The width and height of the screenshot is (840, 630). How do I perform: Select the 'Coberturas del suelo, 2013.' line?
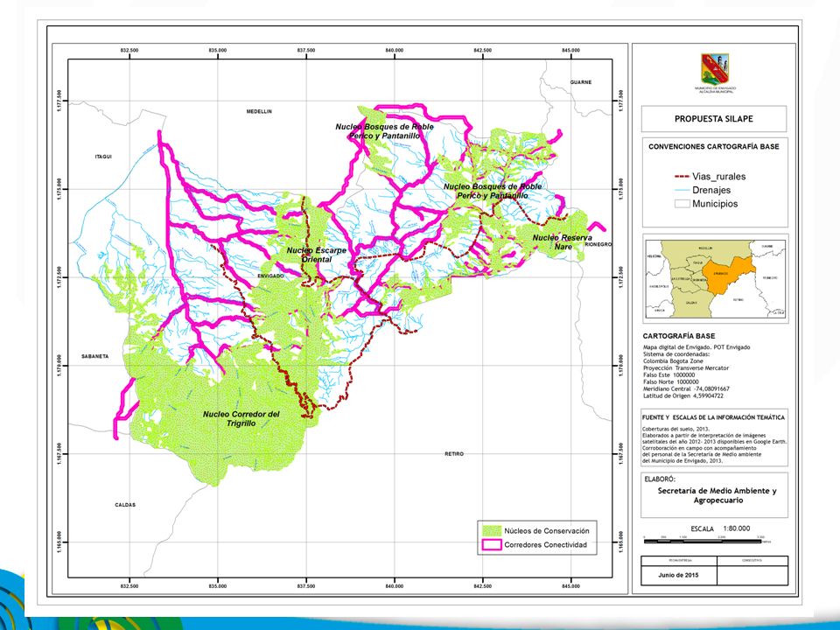675,429
